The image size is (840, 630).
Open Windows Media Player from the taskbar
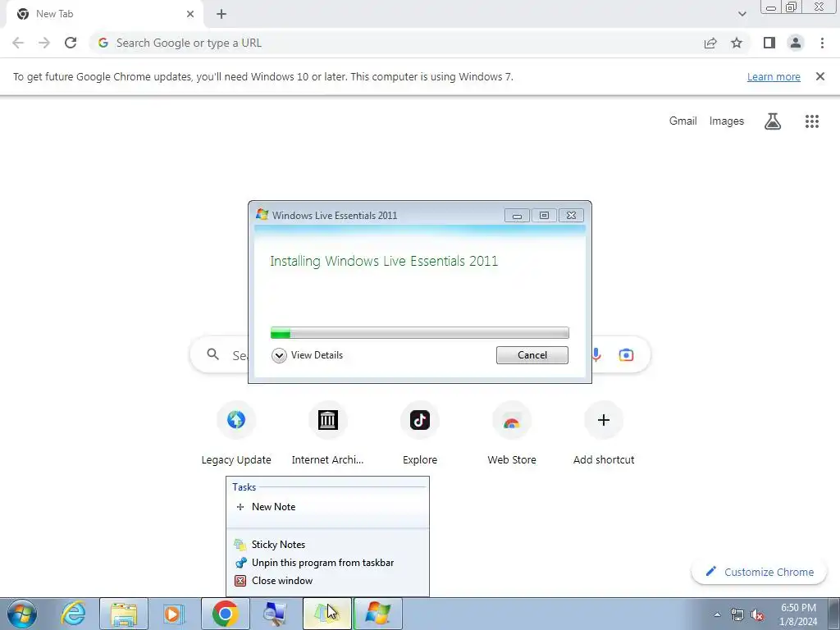pyautogui.click(x=174, y=614)
